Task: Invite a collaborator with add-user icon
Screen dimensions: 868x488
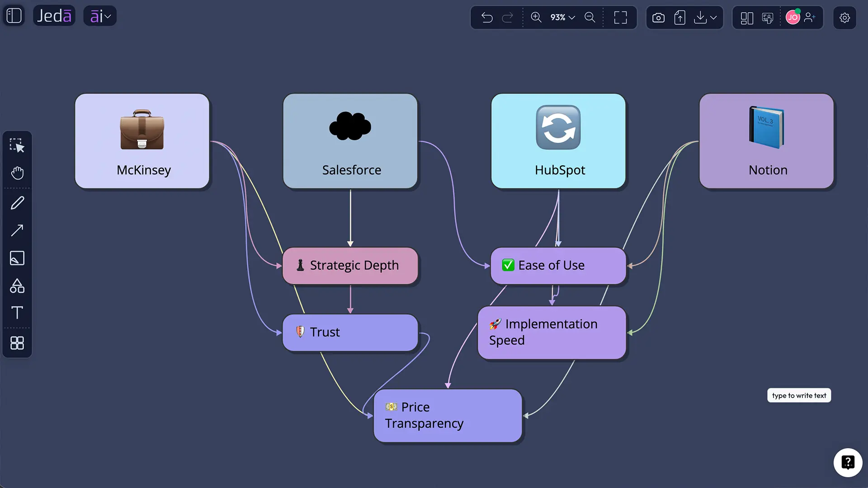Action: tap(810, 17)
